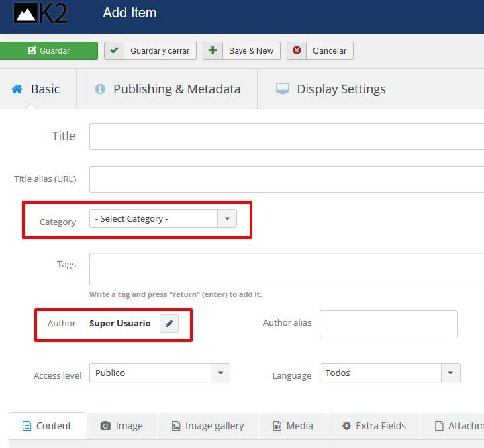Viewport: 484px width, 448px height.
Task: Click the monitor icon on Display Settings
Action: coord(282,89)
